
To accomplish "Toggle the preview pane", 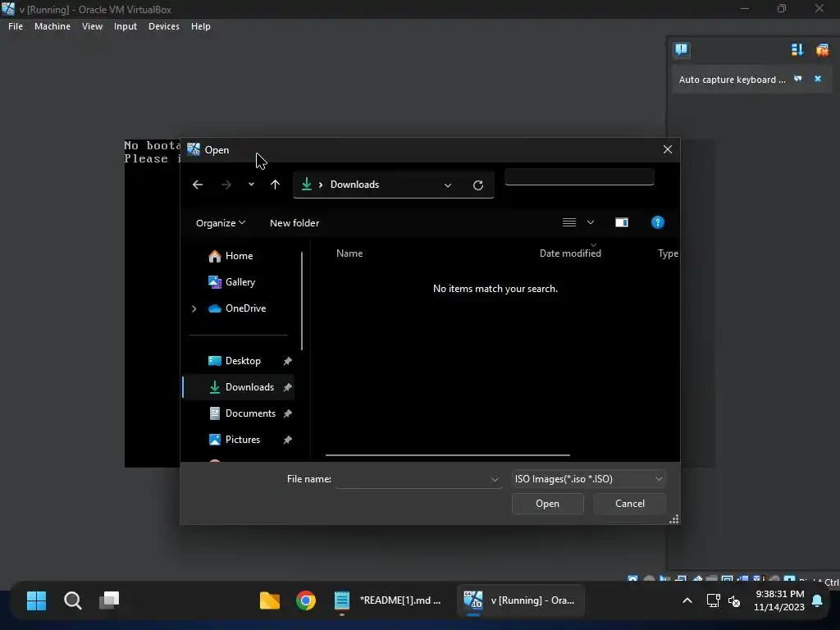I will tap(622, 222).
